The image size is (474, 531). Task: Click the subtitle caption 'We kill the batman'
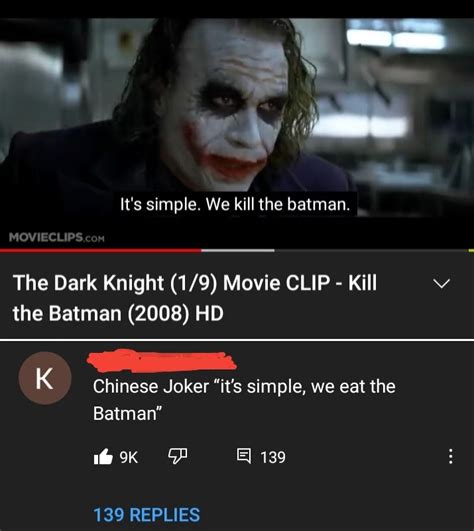tap(278, 204)
